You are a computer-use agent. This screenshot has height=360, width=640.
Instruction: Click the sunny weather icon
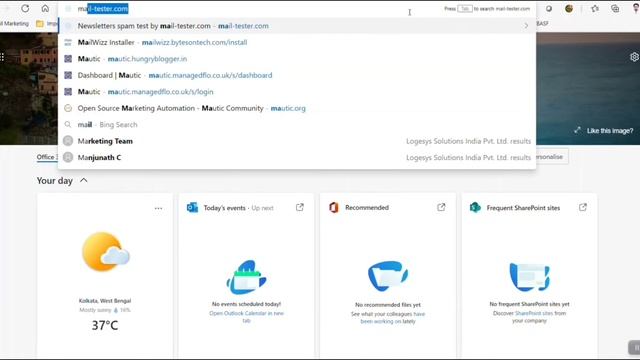click(x=105, y=252)
